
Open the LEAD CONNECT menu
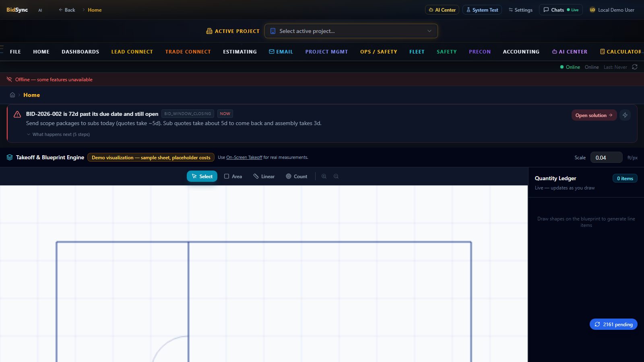click(x=132, y=51)
